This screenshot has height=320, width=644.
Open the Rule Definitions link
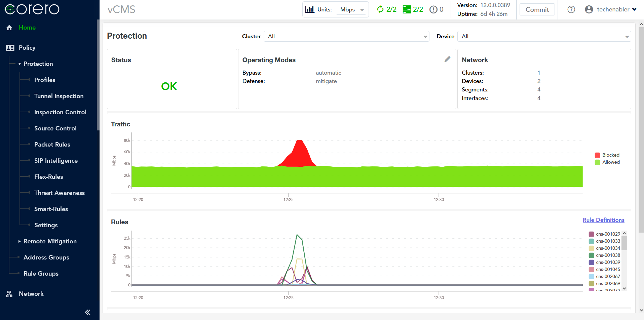tap(603, 220)
